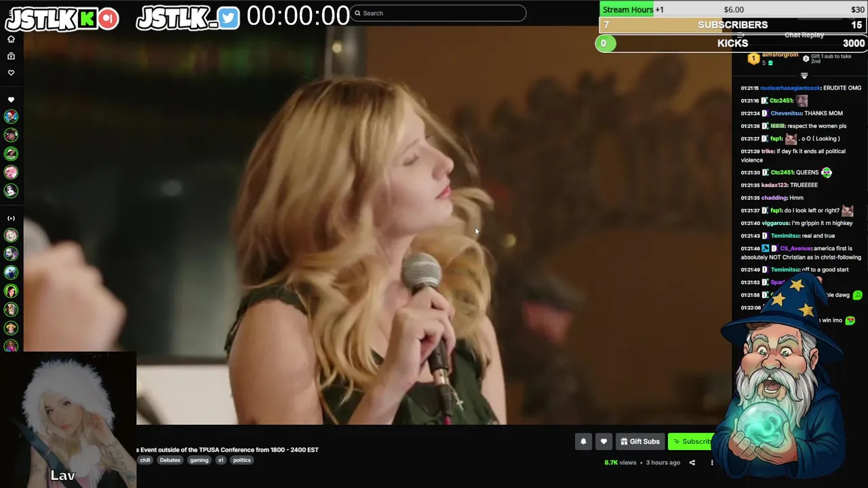Open the "gaming" tag link
This screenshot has width=868, height=488.
pos(199,460)
